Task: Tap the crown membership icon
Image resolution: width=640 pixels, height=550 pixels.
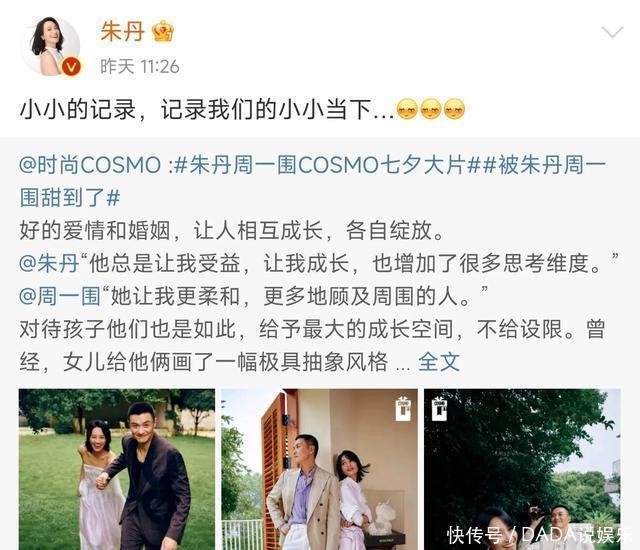Action: [x=163, y=31]
